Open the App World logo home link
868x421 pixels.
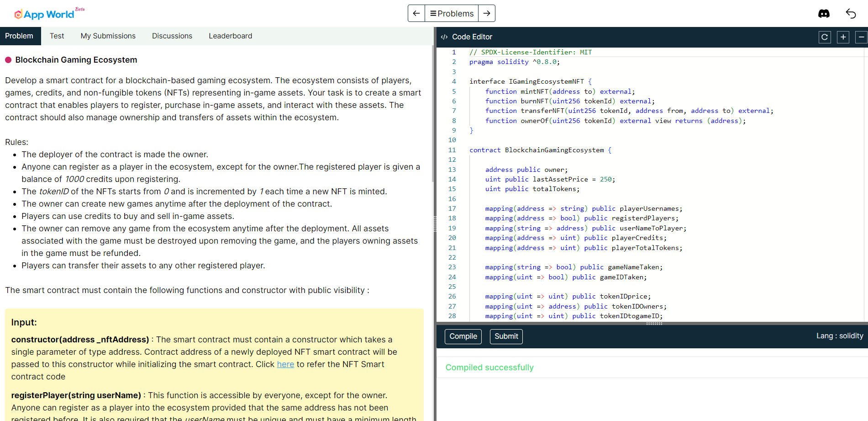pos(49,14)
